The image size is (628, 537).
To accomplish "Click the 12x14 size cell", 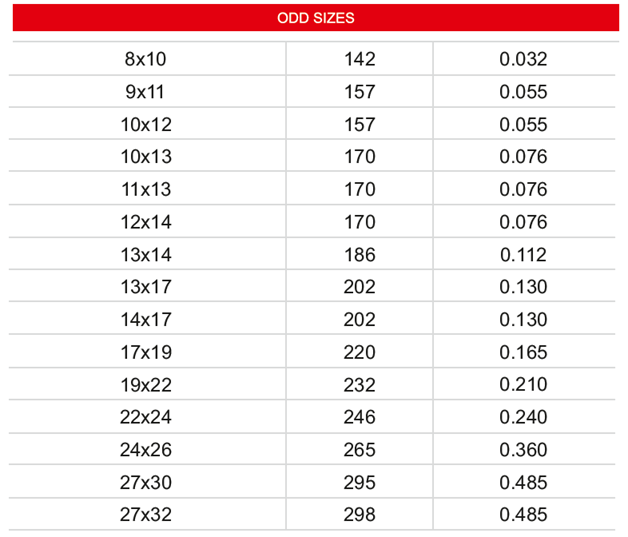I will (146, 222).
